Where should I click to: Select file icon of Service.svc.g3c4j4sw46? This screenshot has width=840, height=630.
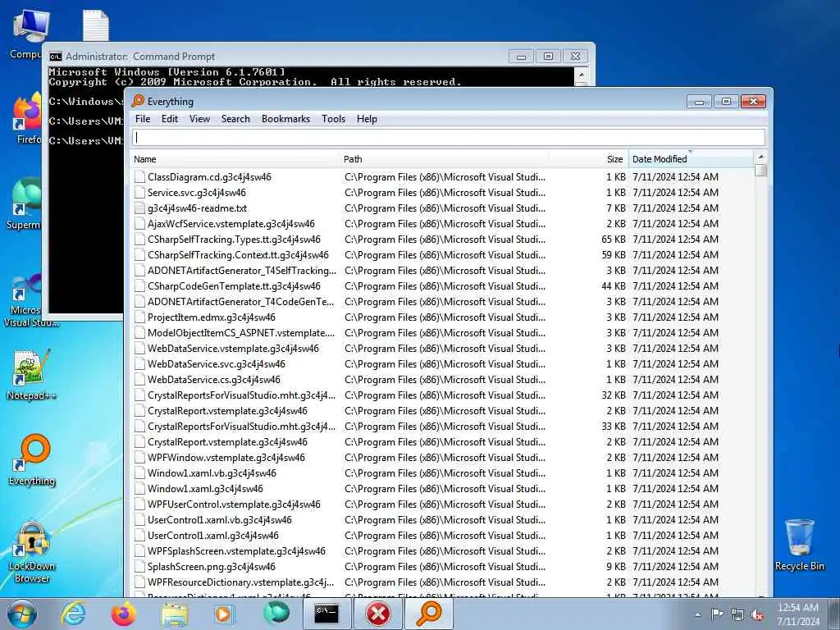pyautogui.click(x=139, y=192)
